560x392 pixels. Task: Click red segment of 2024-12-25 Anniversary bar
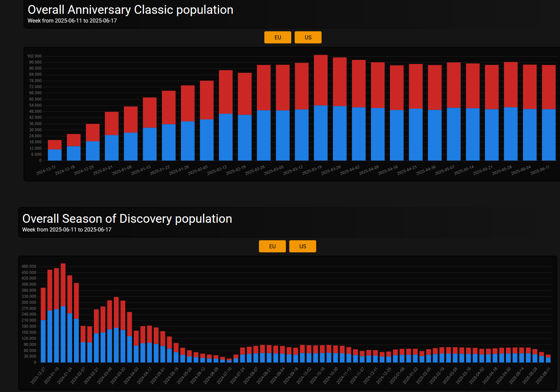tap(93, 133)
